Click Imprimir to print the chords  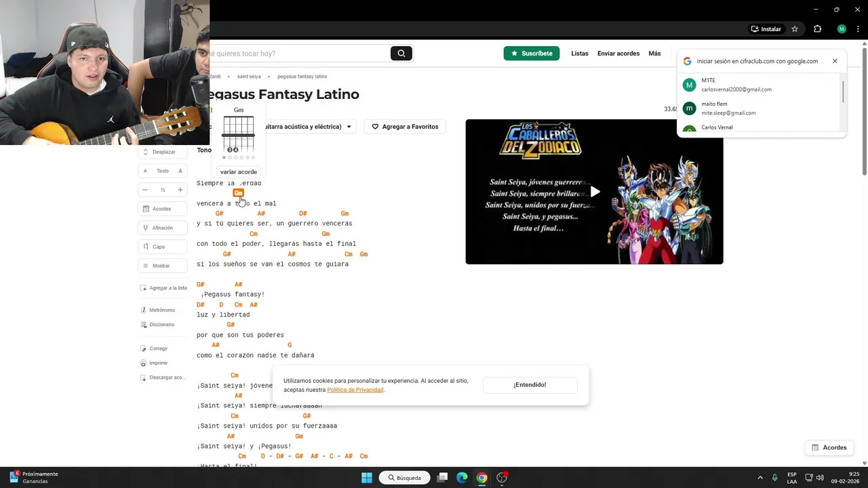(x=154, y=363)
